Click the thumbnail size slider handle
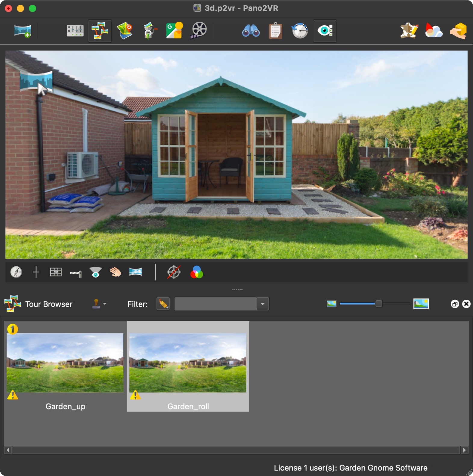 coord(379,304)
